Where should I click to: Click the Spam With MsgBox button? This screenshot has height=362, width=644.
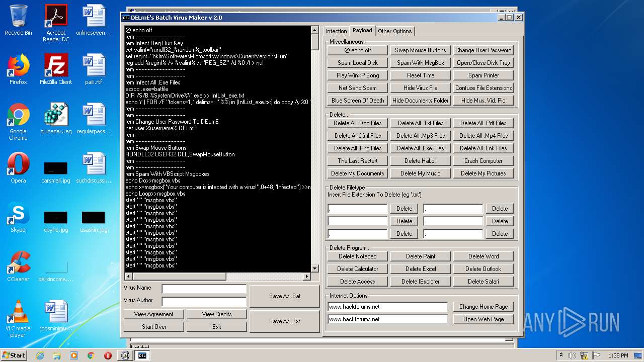[x=421, y=63]
